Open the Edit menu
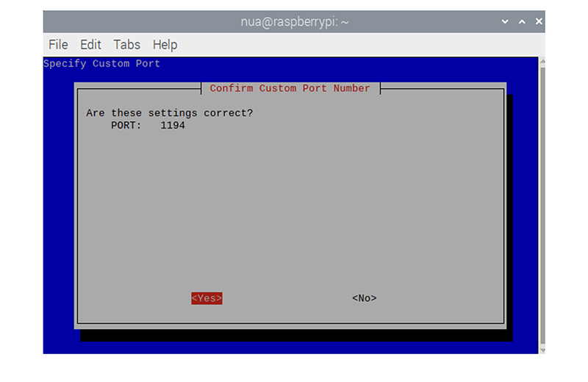 coord(90,45)
